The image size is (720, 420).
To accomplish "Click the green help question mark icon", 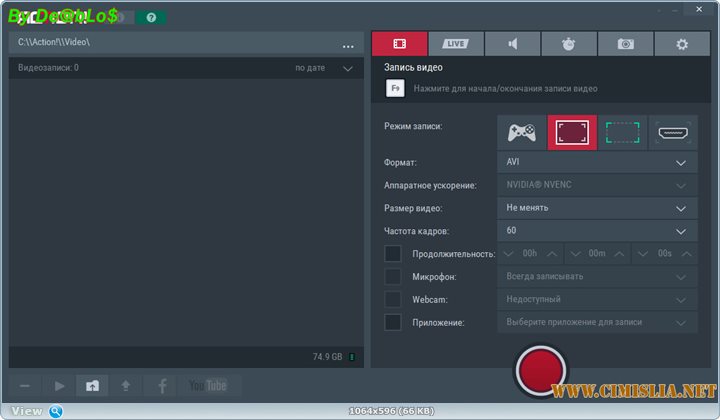I will pyautogui.click(x=151, y=18).
